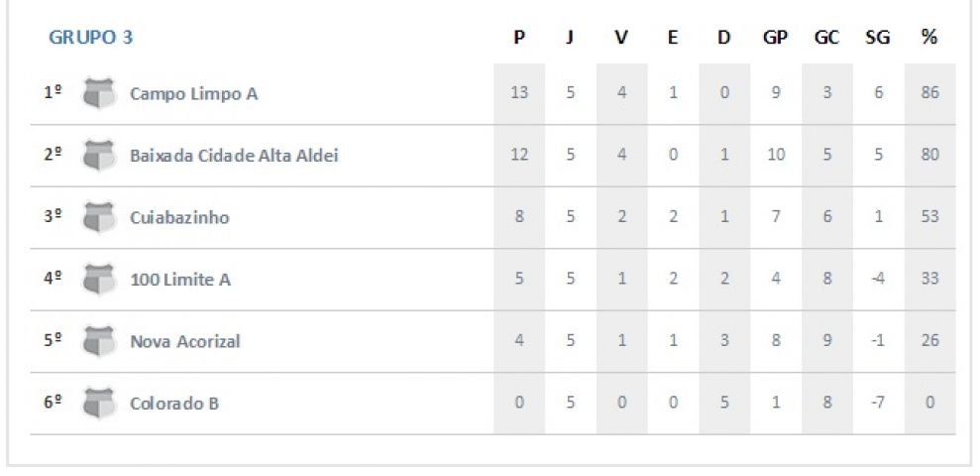Click the 1º ranking position label

coord(53,93)
